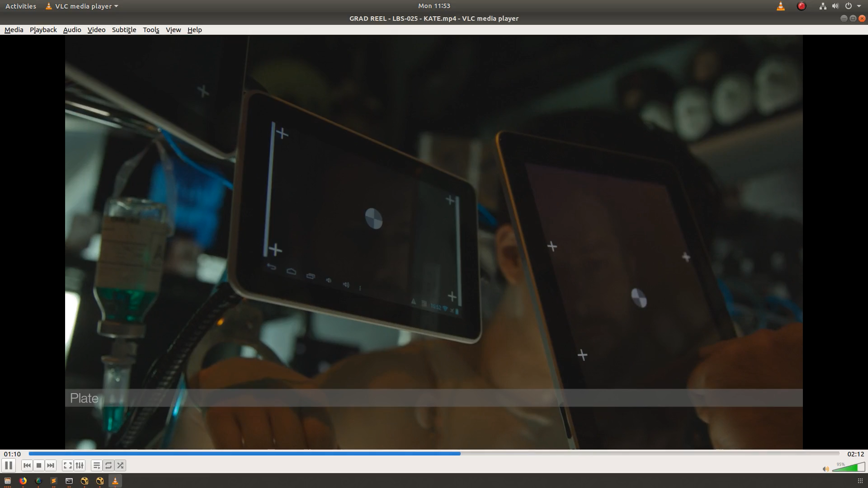Open the Media menu

14,30
